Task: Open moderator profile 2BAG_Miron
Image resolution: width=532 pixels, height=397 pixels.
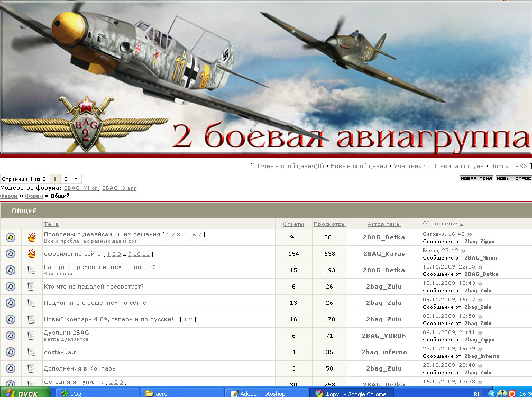Action: [x=81, y=188]
